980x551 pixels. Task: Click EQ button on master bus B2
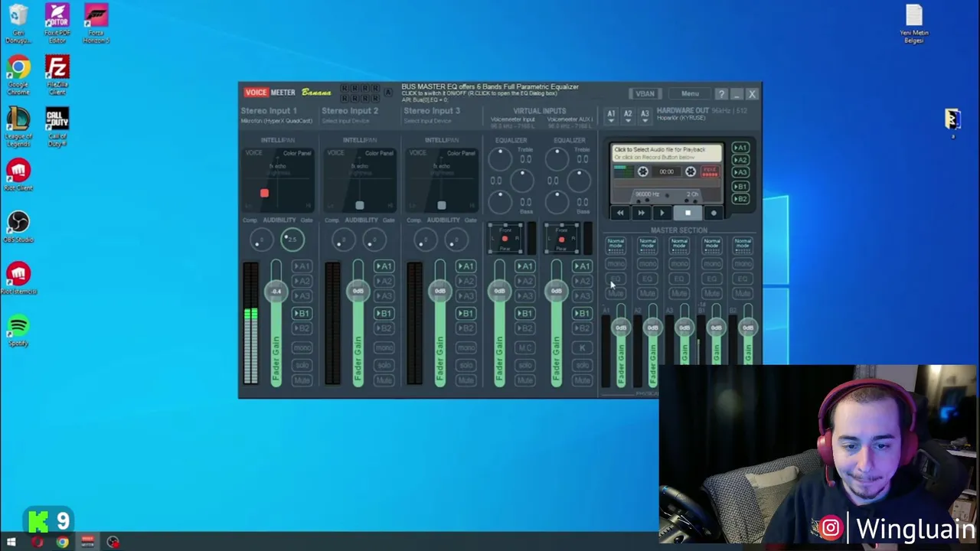tap(743, 279)
